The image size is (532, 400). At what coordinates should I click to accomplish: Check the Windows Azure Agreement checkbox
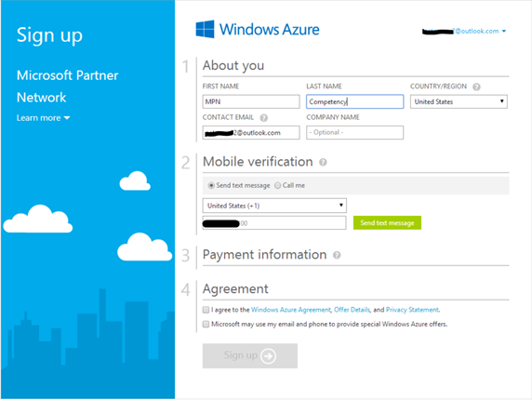[x=206, y=310]
